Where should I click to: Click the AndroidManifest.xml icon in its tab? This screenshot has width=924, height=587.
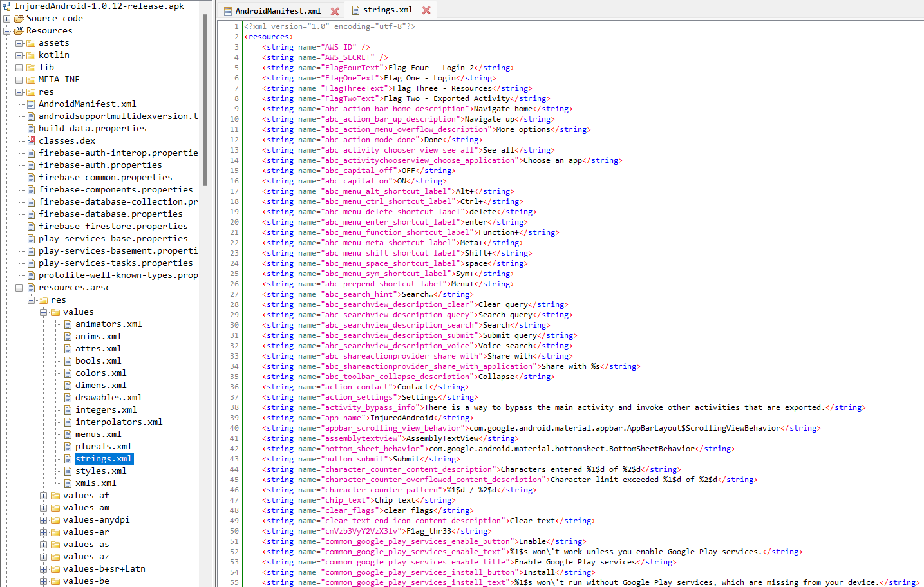pyautogui.click(x=227, y=10)
